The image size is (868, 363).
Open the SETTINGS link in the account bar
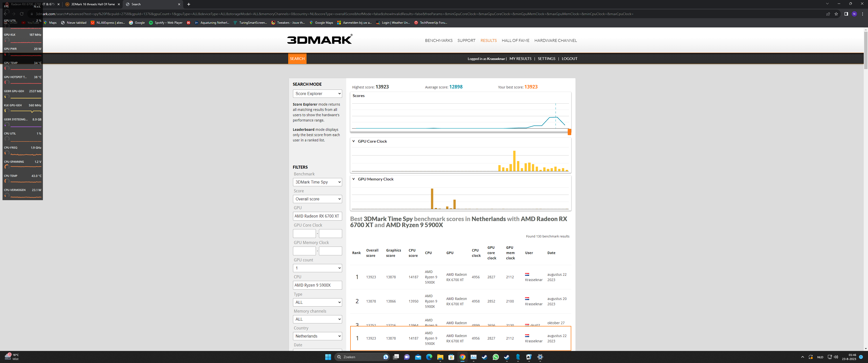coord(546,58)
